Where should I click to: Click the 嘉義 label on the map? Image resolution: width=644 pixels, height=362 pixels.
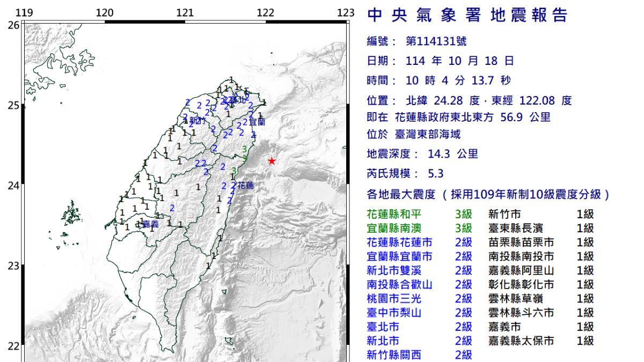coord(150,224)
